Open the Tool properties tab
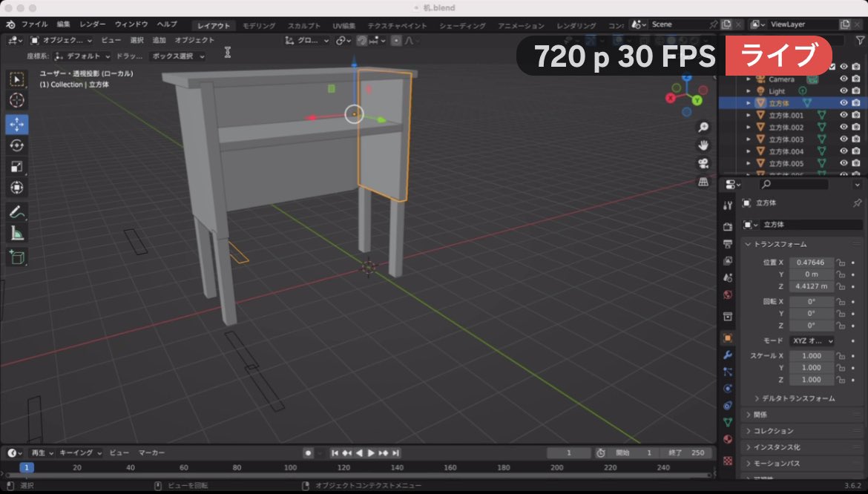Viewport: 868px width, 494px height. pos(727,205)
